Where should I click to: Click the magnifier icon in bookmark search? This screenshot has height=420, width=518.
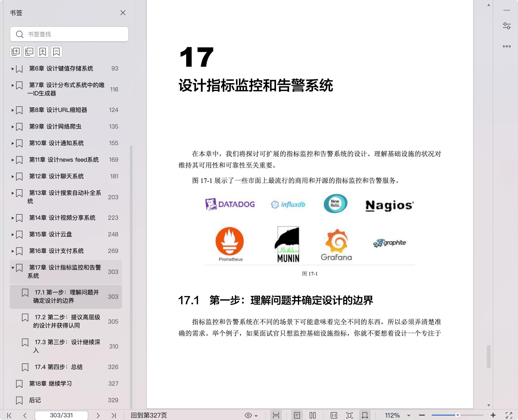20,34
